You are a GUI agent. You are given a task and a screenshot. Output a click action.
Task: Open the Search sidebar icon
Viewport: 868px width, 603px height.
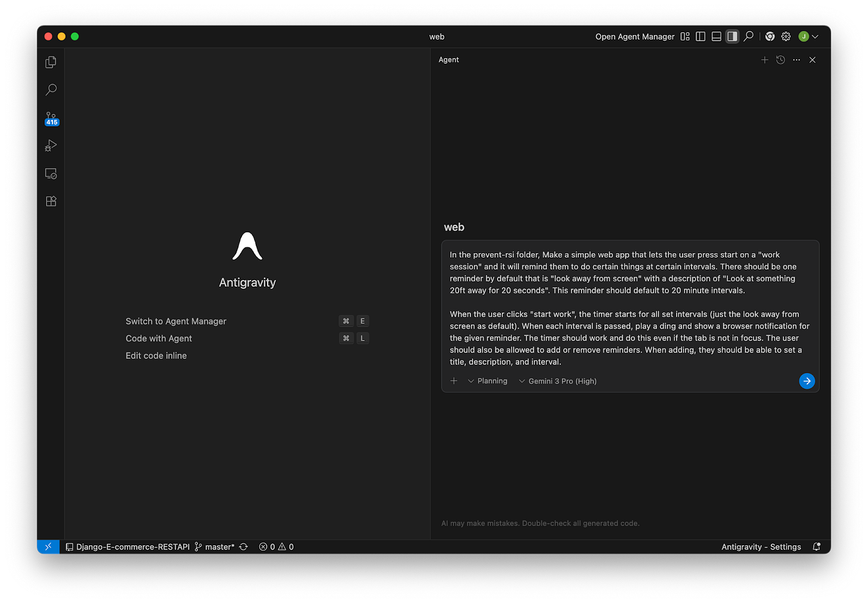point(51,90)
